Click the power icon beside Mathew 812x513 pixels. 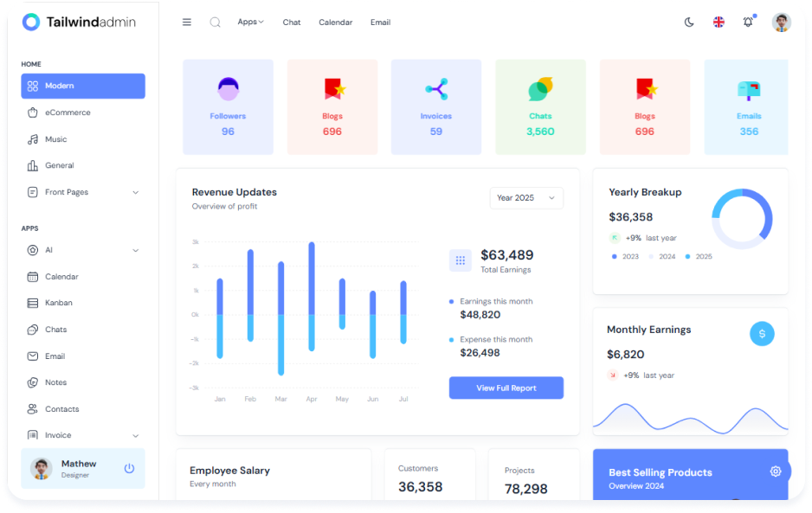pyautogui.click(x=129, y=468)
